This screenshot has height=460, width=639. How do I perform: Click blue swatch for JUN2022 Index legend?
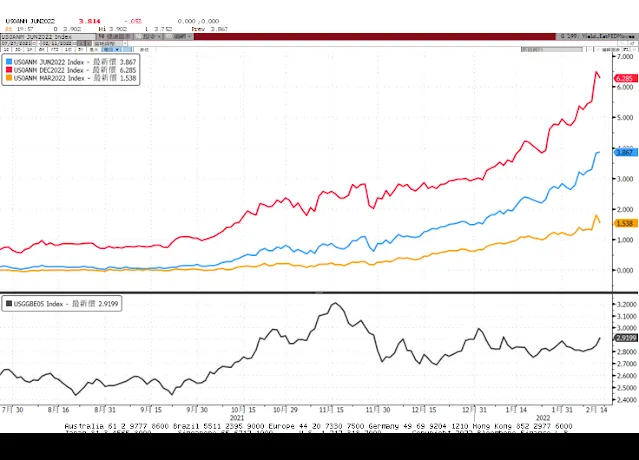[x=9, y=62]
